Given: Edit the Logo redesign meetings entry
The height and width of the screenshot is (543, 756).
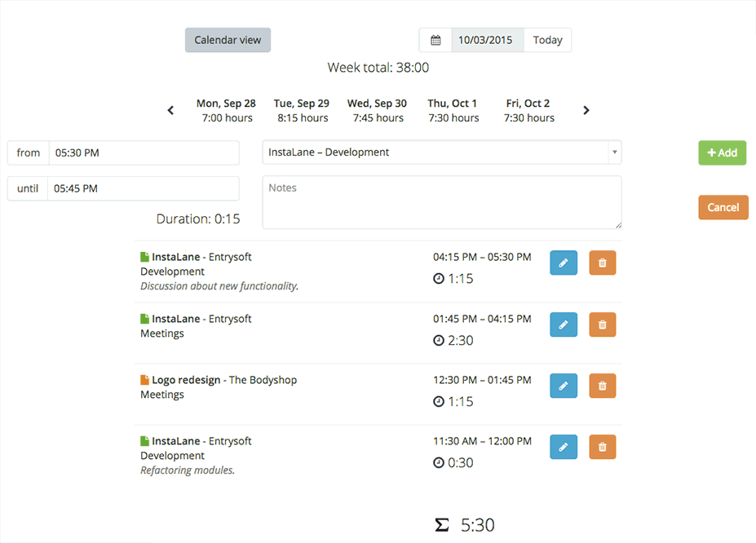Looking at the screenshot, I should (564, 386).
